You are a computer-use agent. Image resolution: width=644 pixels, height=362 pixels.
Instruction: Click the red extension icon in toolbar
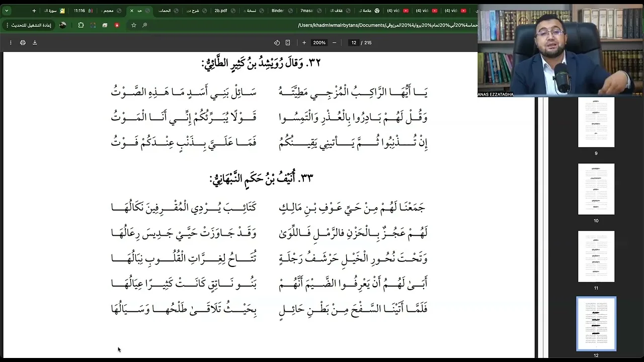click(117, 25)
